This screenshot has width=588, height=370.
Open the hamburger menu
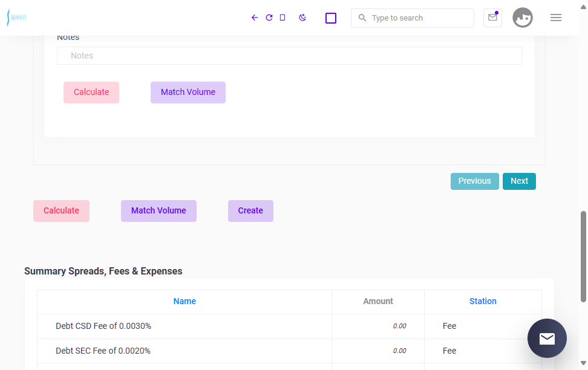(x=556, y=18)
